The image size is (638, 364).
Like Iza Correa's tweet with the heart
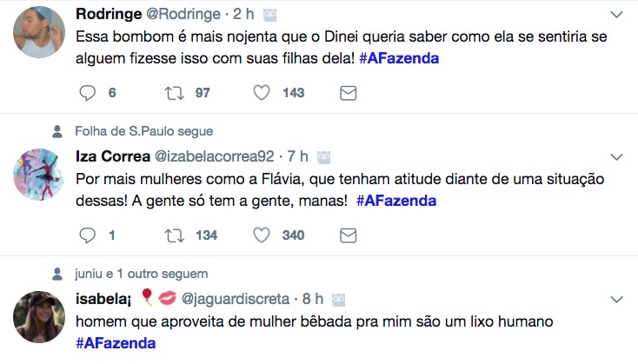[x=263, y=235]
